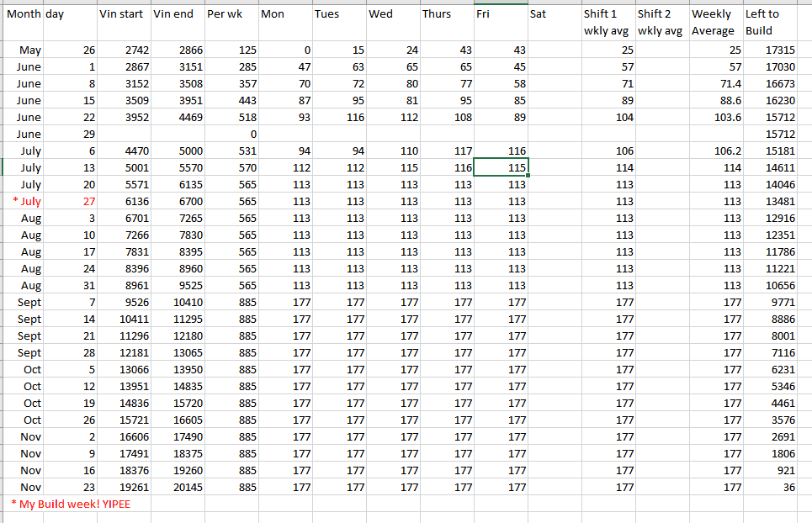Viewport: 812px width, 523px height.
Task: Select the 'Shift 2 wkly avg' header cell
Action: (x=661, y=23)
